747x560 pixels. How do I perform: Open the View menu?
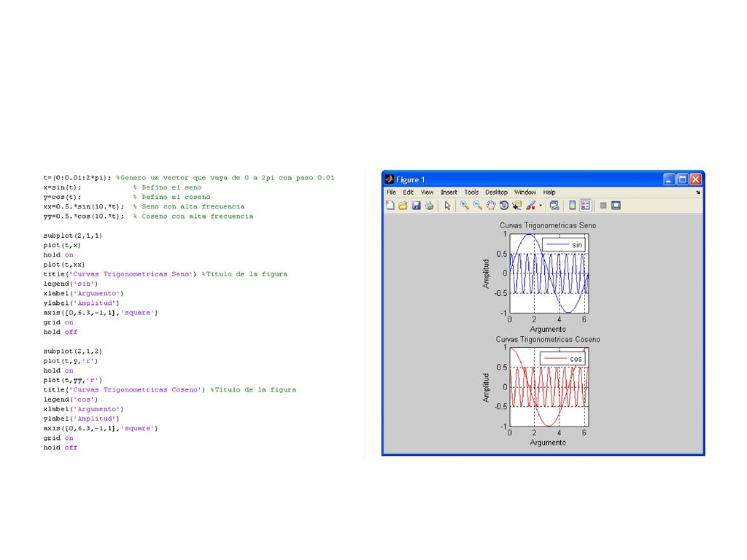point(427,192)
